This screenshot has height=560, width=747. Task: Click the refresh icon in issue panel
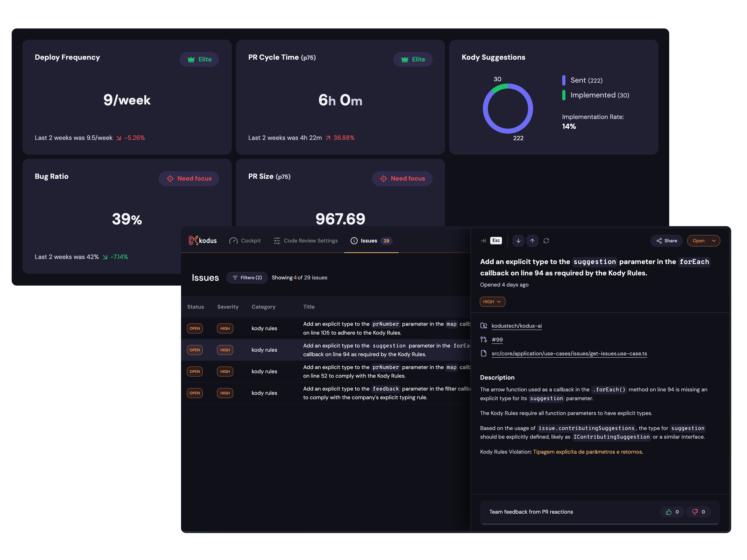tap(546, 241)
